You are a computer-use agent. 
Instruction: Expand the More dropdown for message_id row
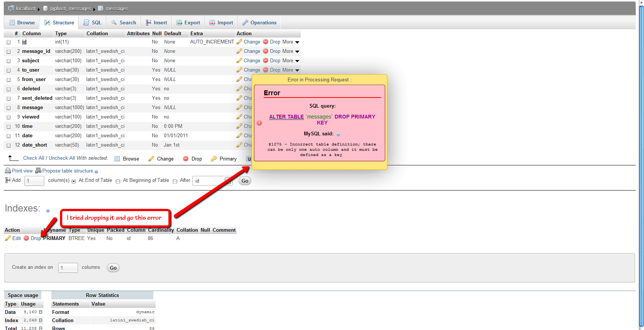[x=291, y=51]
